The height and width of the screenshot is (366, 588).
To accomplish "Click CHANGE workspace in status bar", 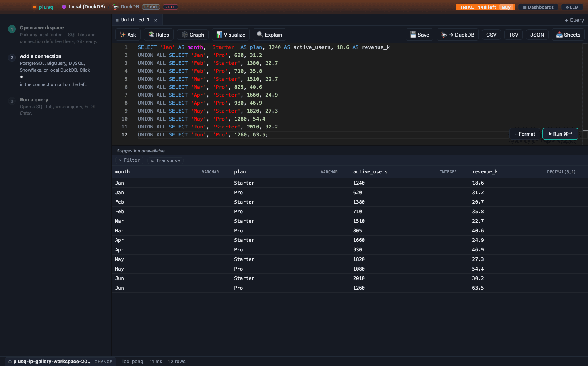I will coord(103,362).
